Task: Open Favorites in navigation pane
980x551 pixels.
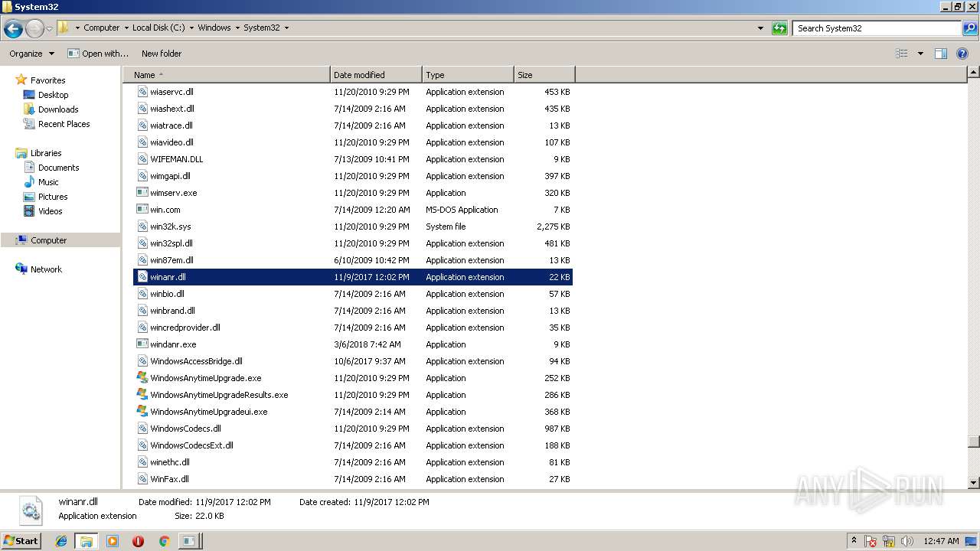Action: [41, 80]
